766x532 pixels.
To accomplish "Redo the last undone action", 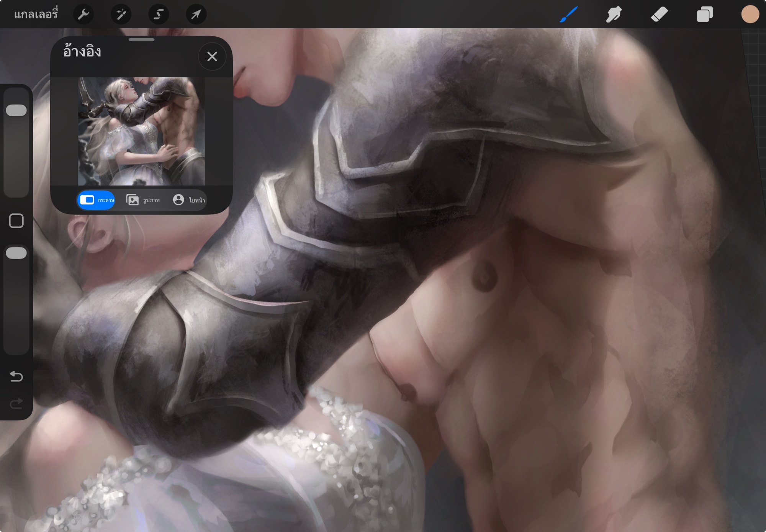I will point(16,404).
